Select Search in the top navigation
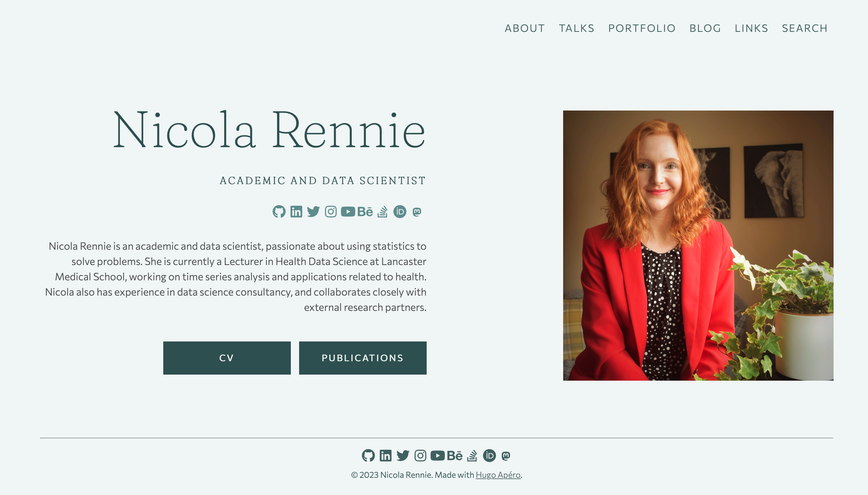 804,28
